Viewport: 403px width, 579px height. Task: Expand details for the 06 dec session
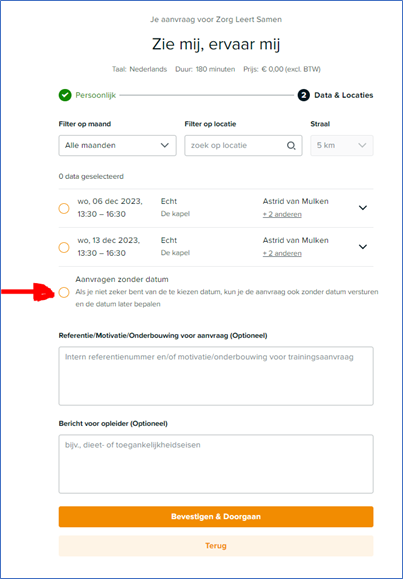pos(363,208)
